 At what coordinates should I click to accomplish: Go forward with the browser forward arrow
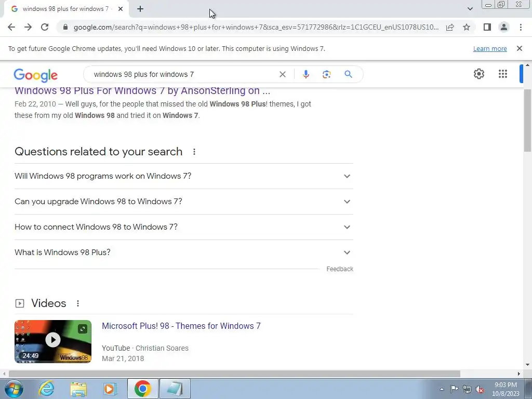pos(28,27)
